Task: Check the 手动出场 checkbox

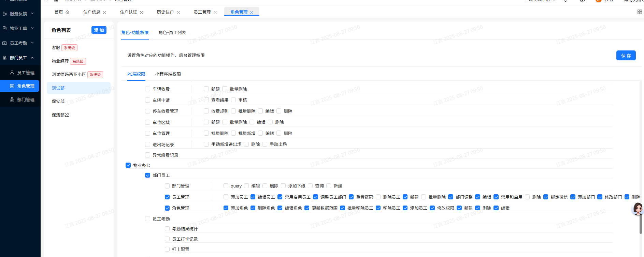Action: point(264,144)
